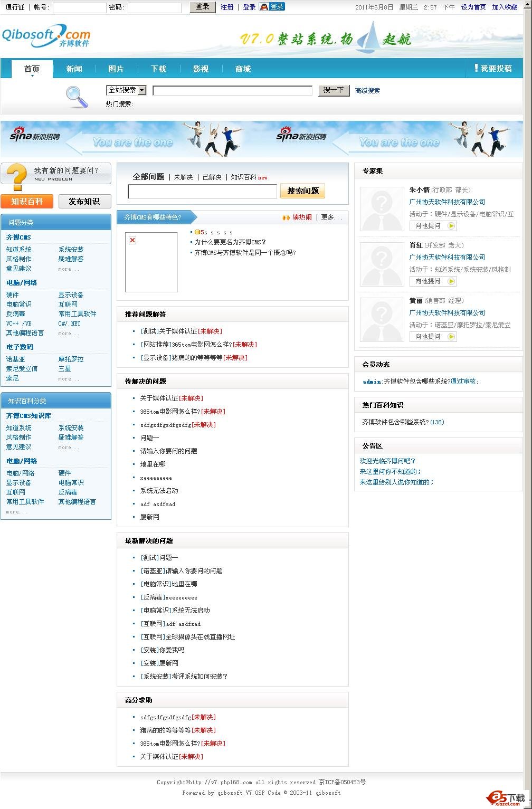Click 硬件 category under 问题分类
Screen dimensions: 532x809
coord(12,295)
